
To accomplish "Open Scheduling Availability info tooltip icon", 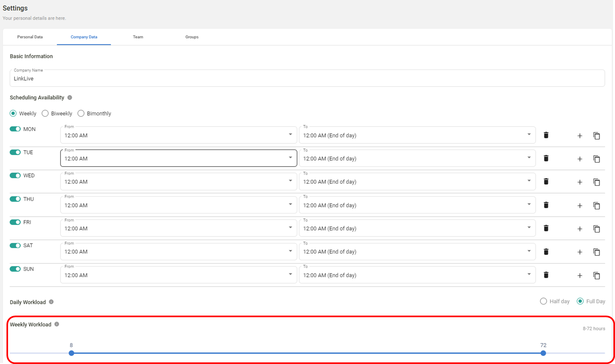I will tap(70, 97).
